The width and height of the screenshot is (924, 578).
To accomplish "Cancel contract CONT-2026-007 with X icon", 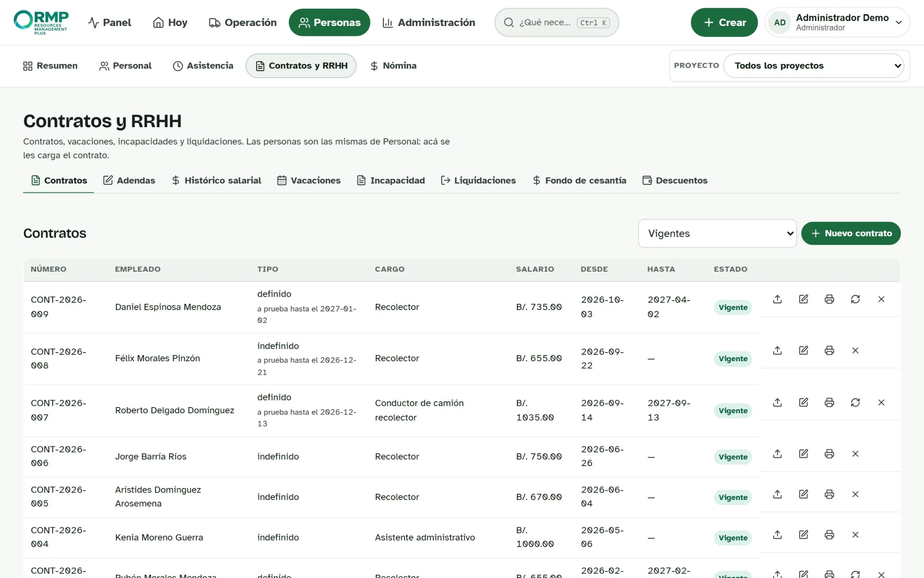I will pos(882,403).
